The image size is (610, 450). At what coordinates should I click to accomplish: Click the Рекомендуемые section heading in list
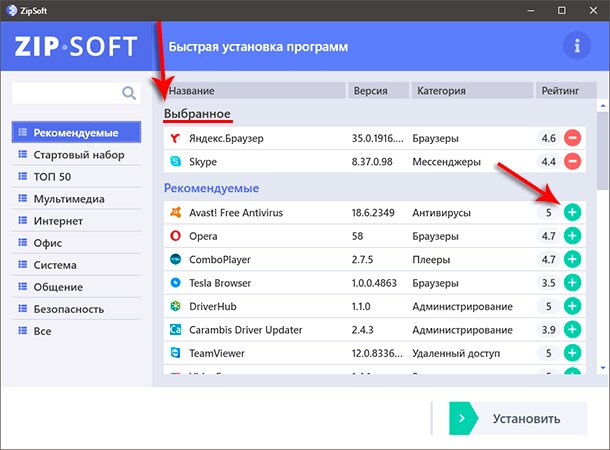211,188
